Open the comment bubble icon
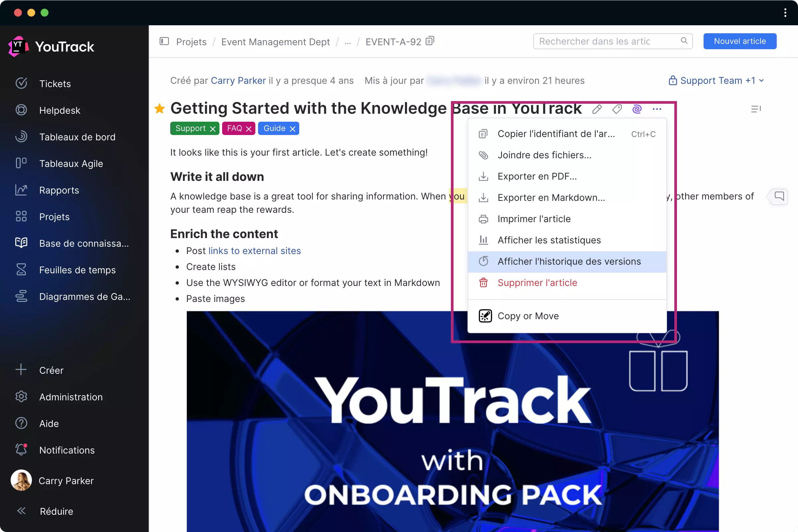This screenshot has height=532, width=798. tap(779, 196)
